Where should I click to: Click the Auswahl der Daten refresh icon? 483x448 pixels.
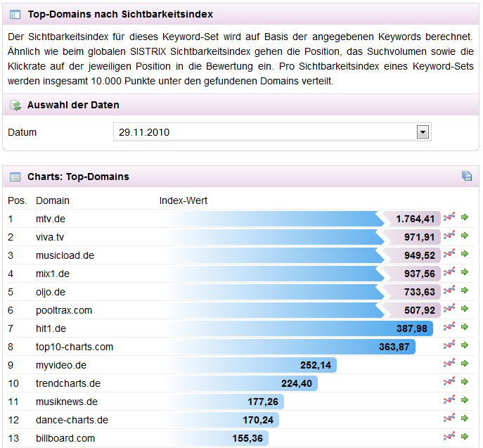[15, 105]
